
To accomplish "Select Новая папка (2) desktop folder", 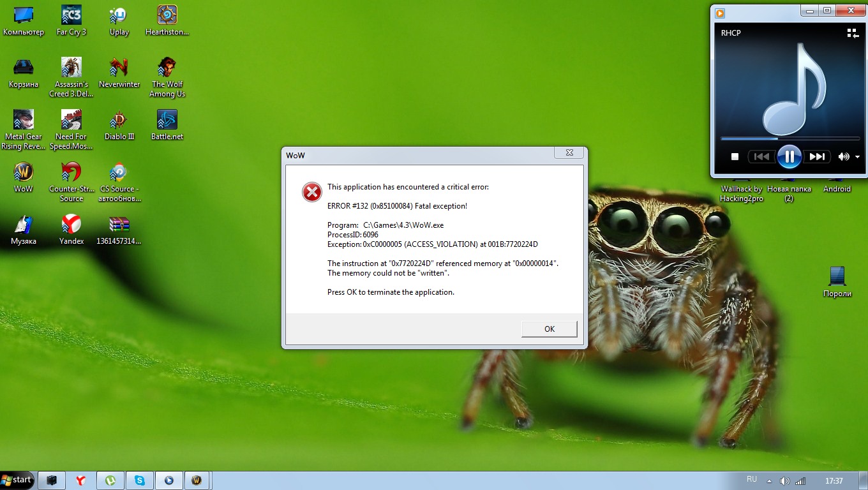I will point(789,193).
